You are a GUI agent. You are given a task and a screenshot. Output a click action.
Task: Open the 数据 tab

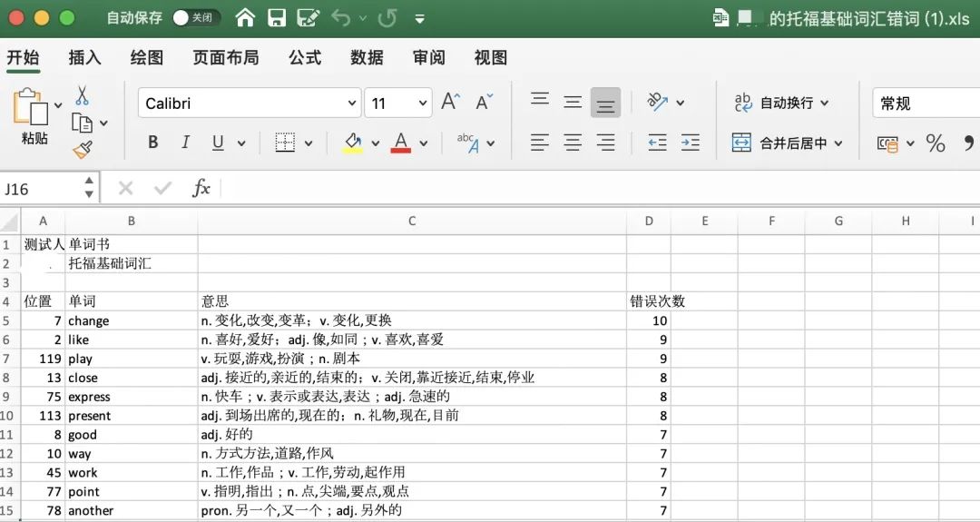[367, 57]
